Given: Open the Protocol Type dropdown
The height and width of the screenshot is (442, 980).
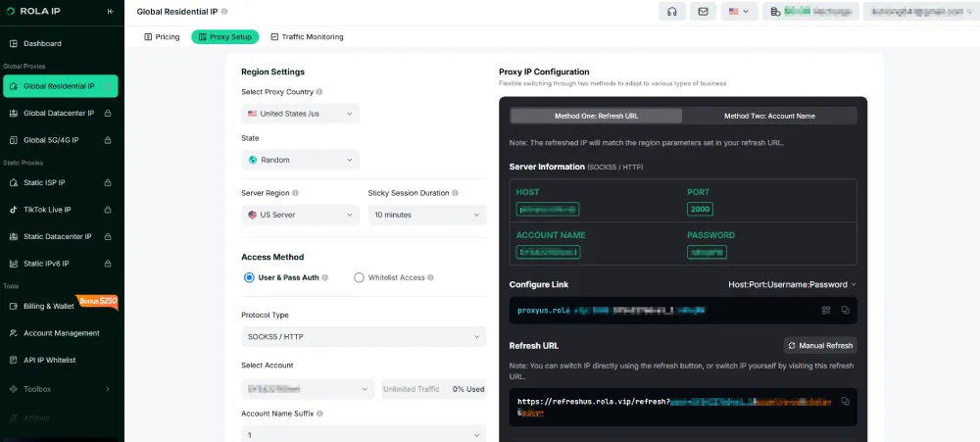Looking at the screenshot, I should coord(364,336).
